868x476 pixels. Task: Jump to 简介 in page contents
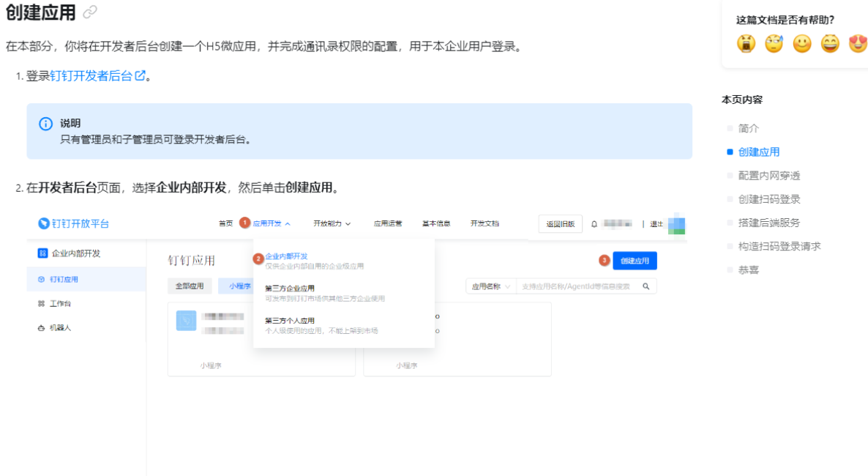[x=749, y=128]
